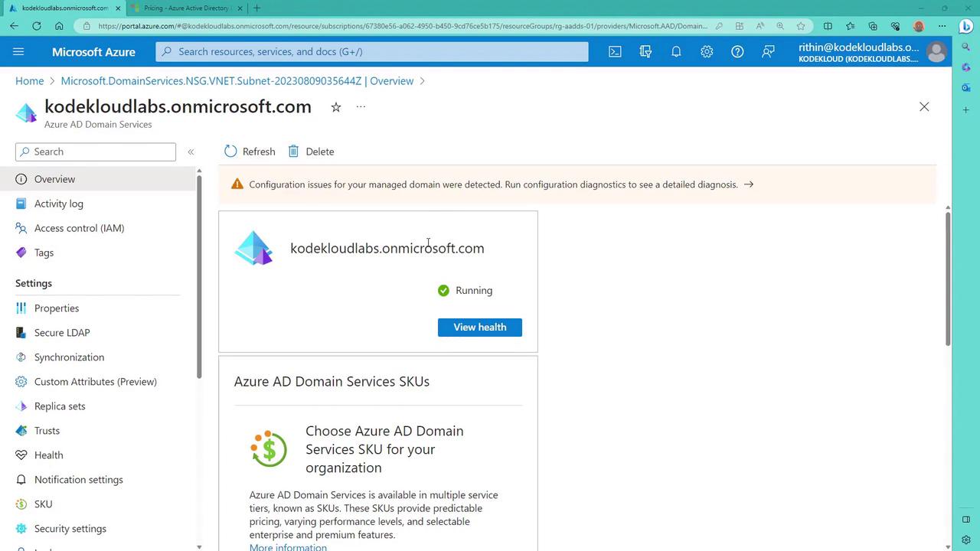Click the browser address bar URL

(403, 26)
